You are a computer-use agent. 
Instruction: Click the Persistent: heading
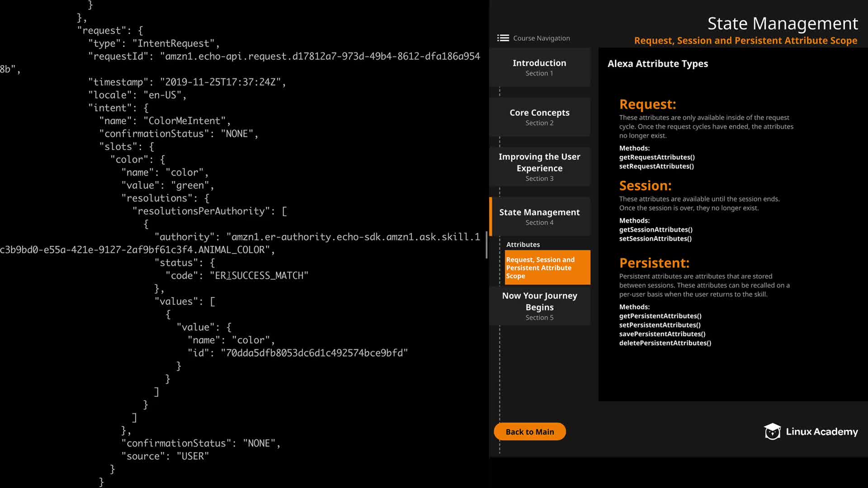click(654, 263)
